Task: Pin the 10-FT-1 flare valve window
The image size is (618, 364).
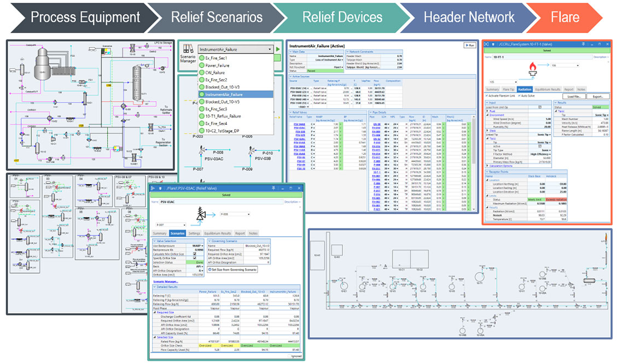Action: pos(583,44)
